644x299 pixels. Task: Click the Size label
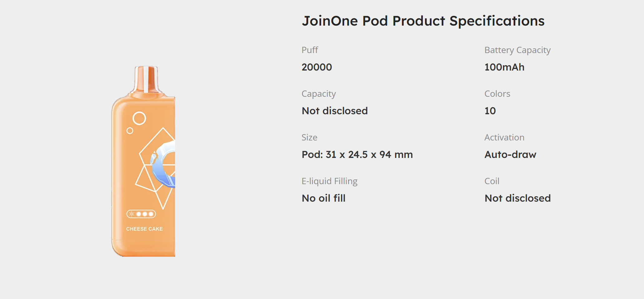point(309,137)
